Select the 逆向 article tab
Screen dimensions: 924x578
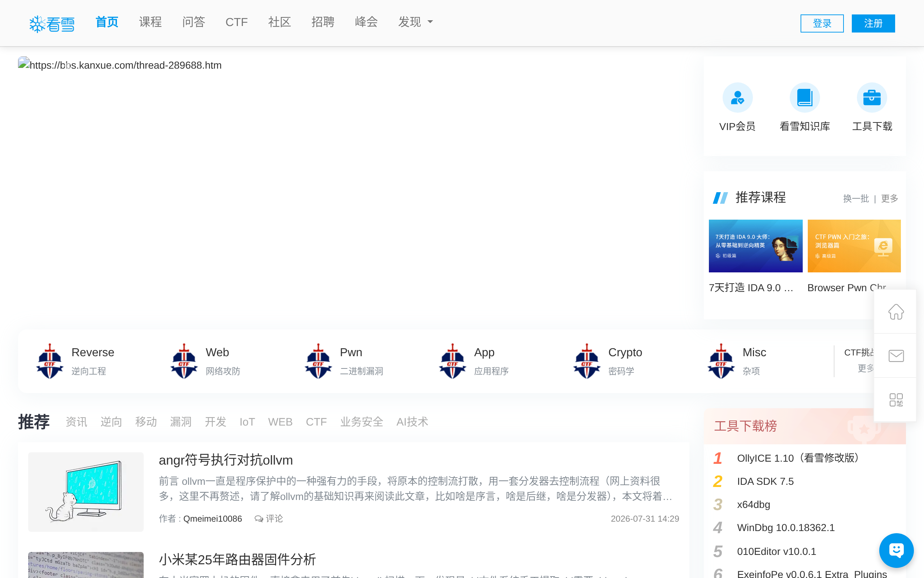tap(111, 422)
